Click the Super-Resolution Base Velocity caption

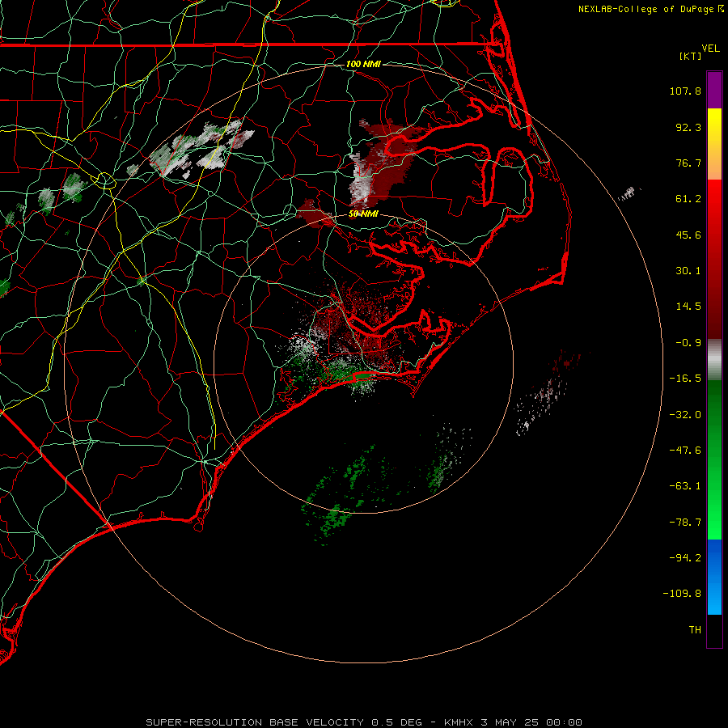coord(364,722)
